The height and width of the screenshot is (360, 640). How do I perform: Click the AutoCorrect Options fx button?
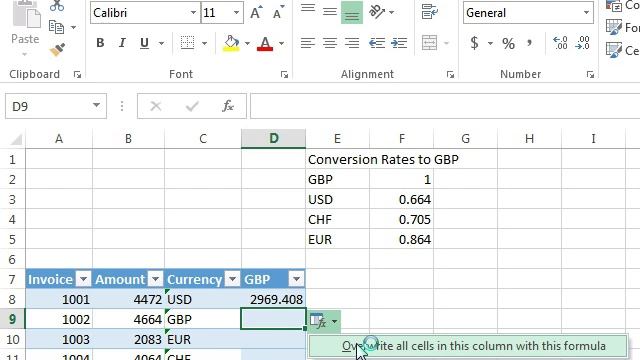tap(324, 321)
